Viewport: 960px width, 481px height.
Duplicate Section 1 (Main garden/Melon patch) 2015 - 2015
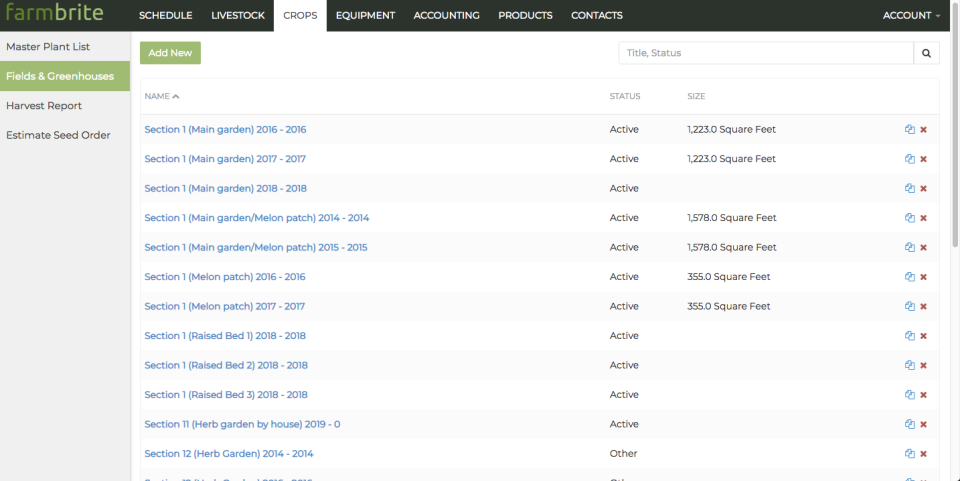point(910,247)
